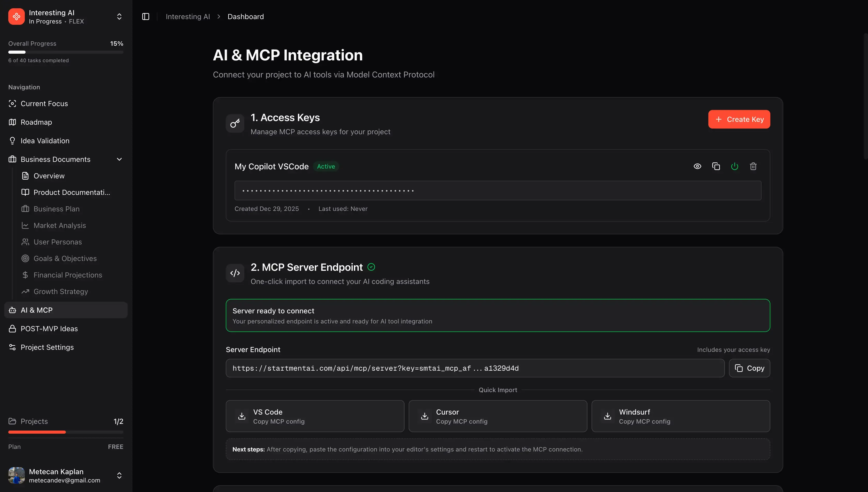
Task: Click the Server Endpoint URL field
Action: coord(475,368)
